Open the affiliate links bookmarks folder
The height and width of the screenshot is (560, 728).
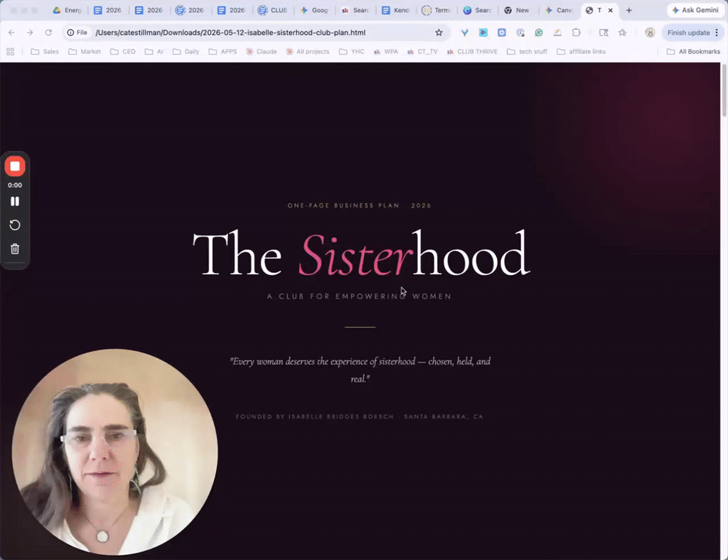[581, 51]
